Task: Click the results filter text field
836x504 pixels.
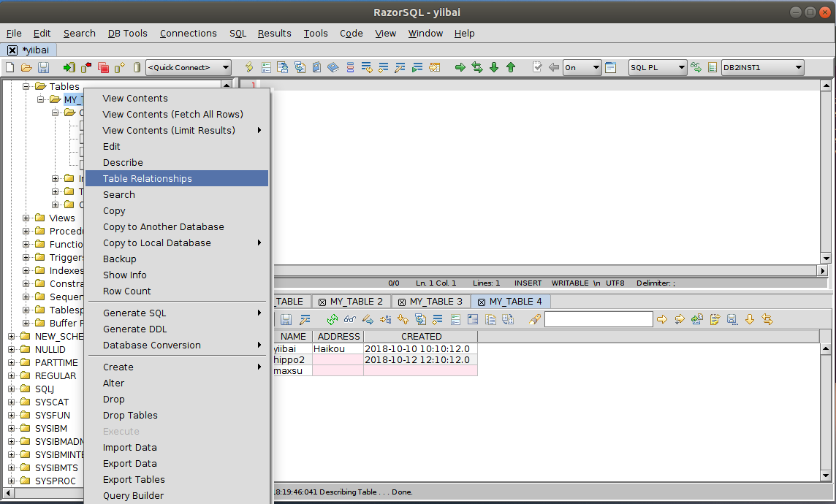Action: (598, 319)
